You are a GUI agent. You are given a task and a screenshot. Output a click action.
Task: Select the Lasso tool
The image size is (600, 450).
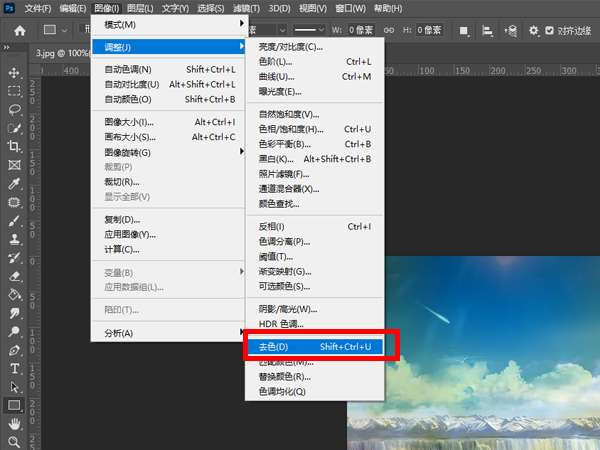14,109
